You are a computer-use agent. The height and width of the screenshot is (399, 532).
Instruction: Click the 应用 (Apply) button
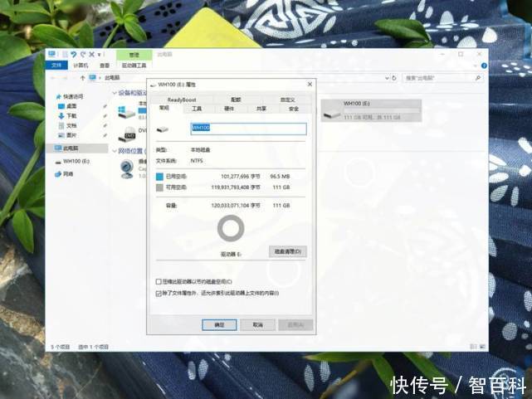pyautogui.click(x=295, y=325)
